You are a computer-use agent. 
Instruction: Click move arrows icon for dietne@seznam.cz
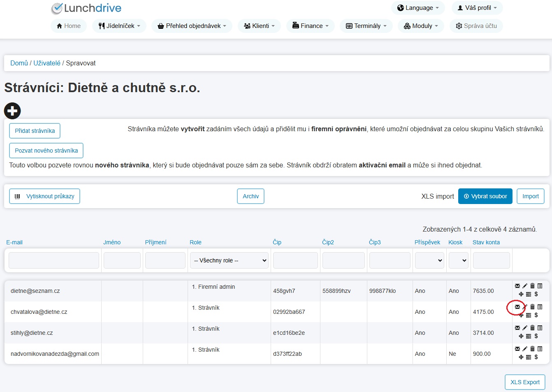(x=521, y=294)
